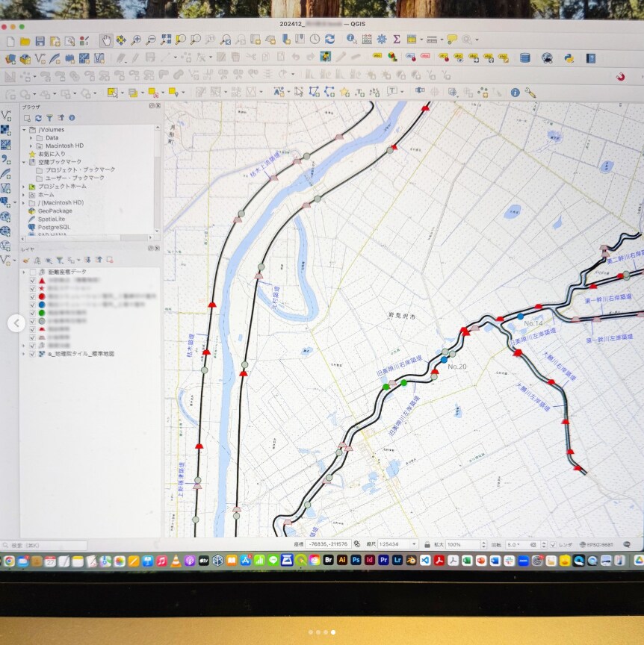Open the map scale dropdown
This screenshot has height=645, width=644.
414,544
